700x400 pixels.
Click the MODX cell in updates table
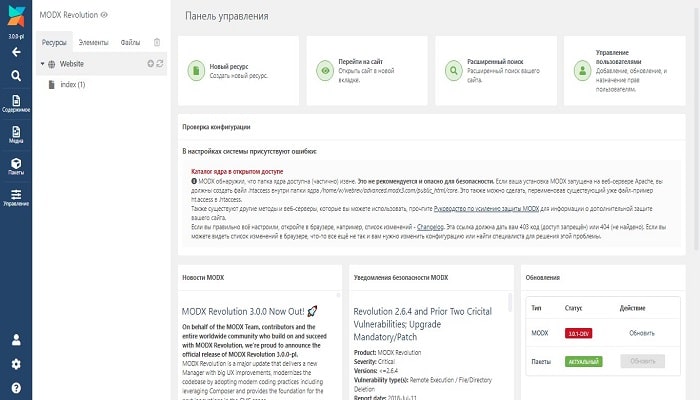pyautogui.click(x=540, y=333)
